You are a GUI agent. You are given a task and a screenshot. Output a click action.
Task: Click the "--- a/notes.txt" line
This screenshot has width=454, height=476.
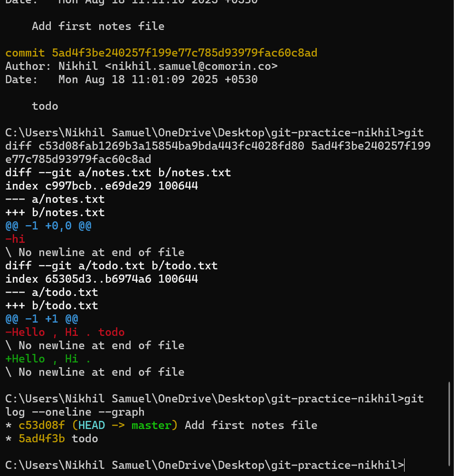[55, 199]
